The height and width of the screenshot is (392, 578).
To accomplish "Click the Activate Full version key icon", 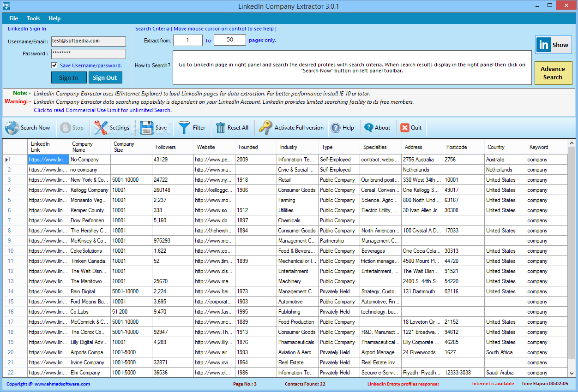I will (x=265, y=128).
